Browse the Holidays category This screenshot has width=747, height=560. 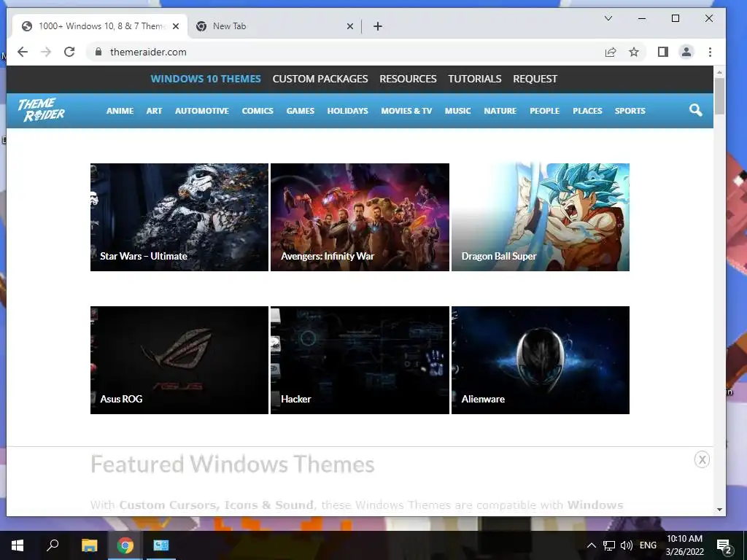(347, 111)
